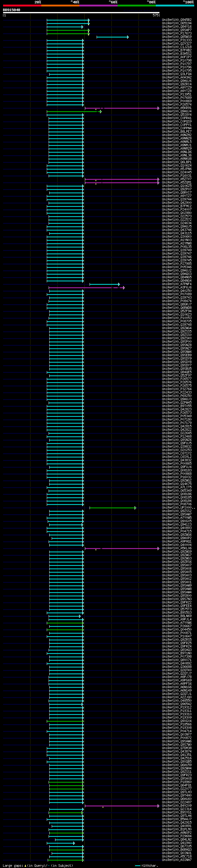The image size is (197, 868).
Task: Open hit UniRef100_Q84Y16
Action: [172, 26]
